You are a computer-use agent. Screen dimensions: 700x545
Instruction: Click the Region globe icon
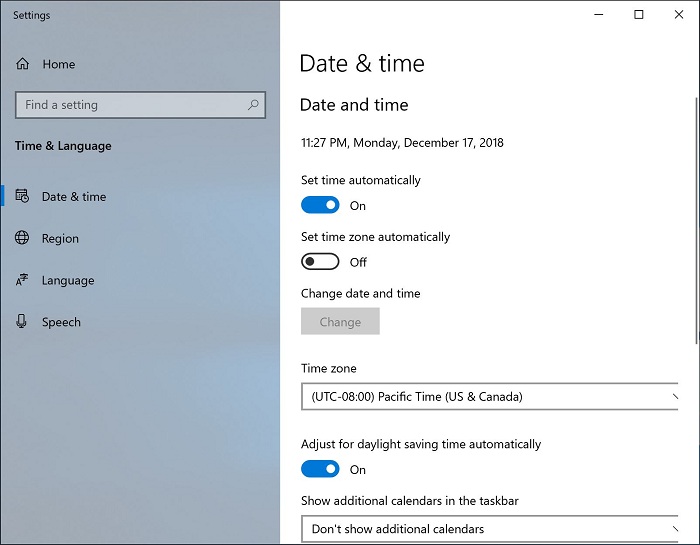(22, 239)
